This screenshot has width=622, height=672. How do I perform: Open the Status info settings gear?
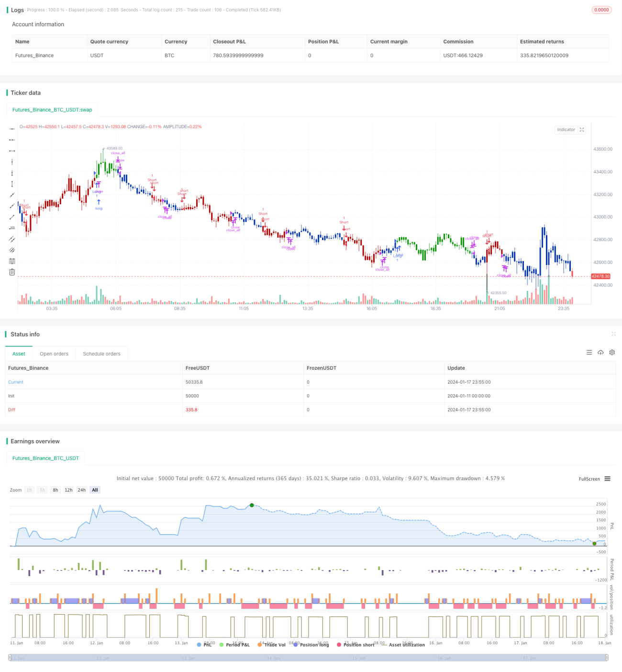click(x=612, y=353)
